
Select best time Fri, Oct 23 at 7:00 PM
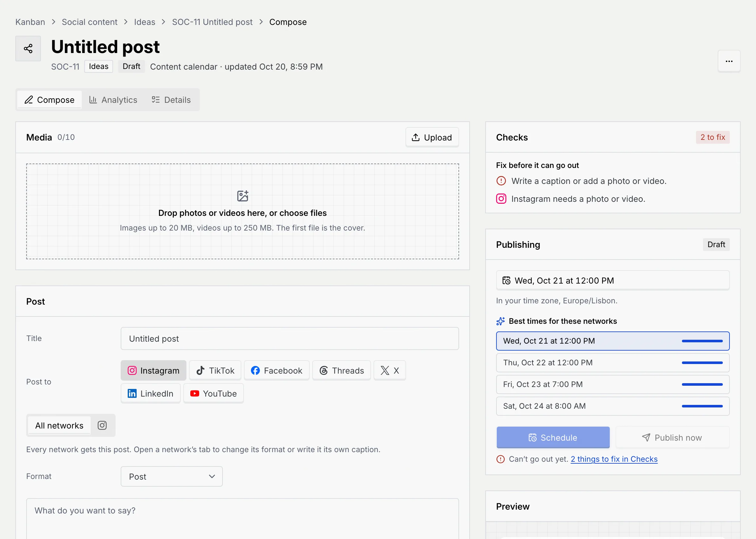(613, 384)
